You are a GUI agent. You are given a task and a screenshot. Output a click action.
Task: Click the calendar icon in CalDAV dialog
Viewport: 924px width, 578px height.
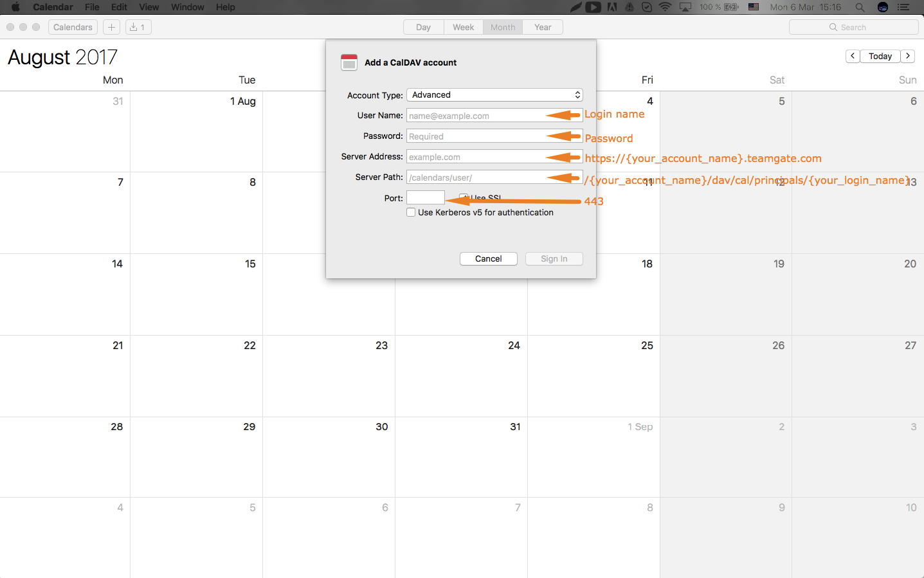[x=349, y=62]
